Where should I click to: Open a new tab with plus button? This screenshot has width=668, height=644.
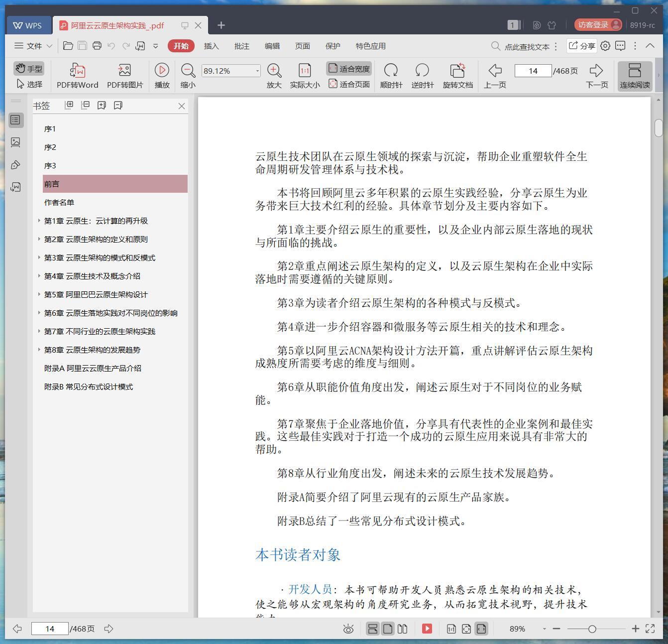pyautogui.click(x=222, y=25)
